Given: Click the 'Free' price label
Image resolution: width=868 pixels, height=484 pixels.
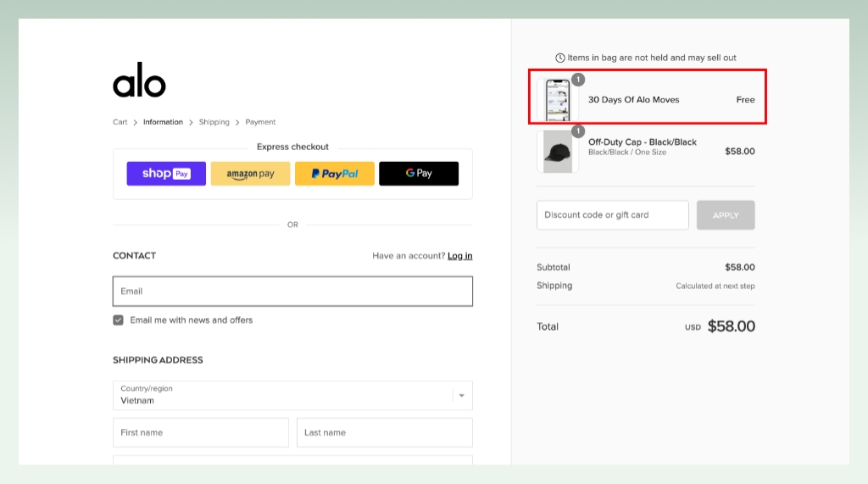Looking at the screenshot, I should 746,100.
